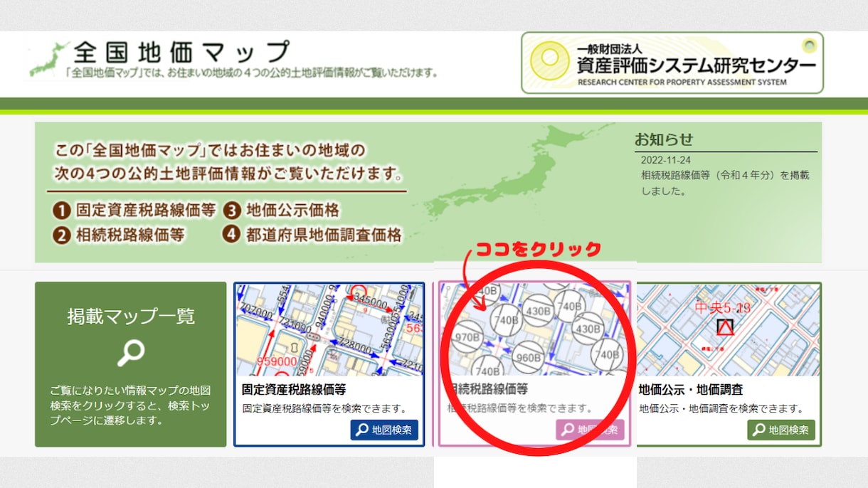Open the 資産評価システム研究センター banner
The height and width of the screenshot is (488, 868).
[672, 63]
